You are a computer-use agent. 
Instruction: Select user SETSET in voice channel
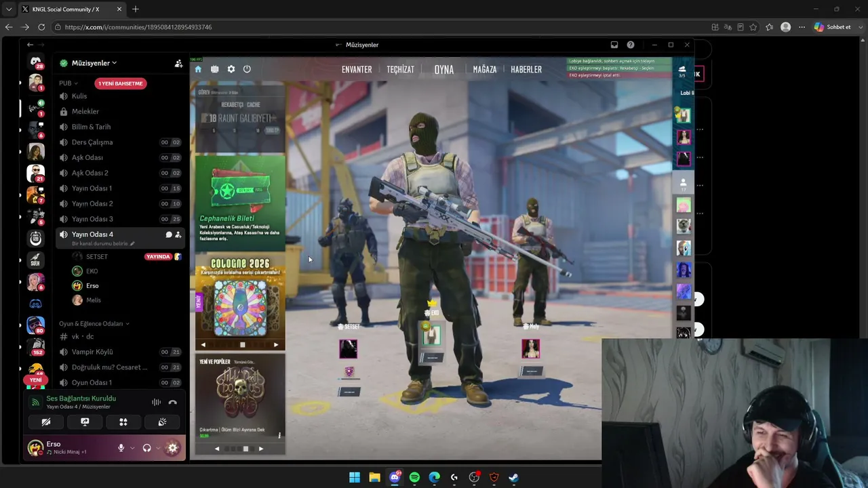[97, 257]
